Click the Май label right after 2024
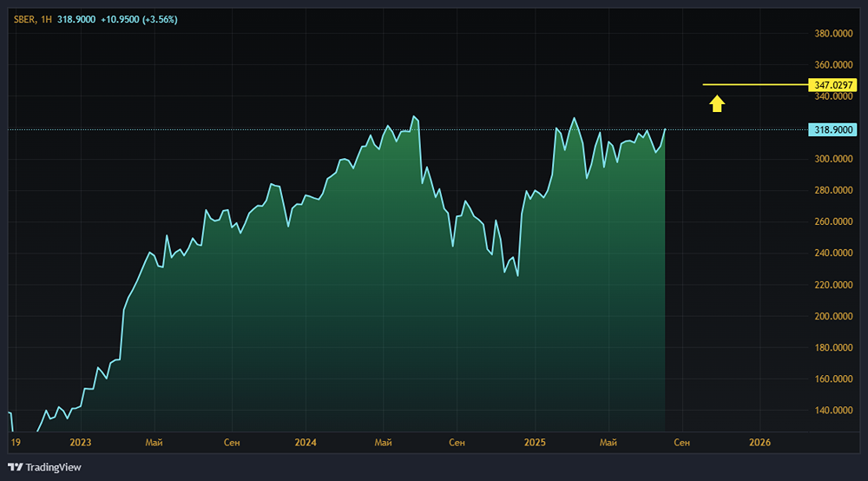This screenshot has width=868, height=481. 383,442
